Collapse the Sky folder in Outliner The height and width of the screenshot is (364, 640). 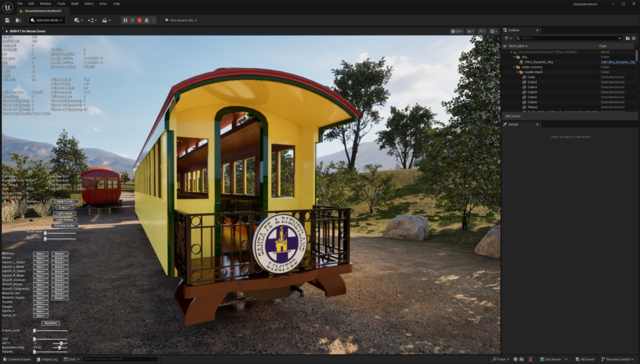(x=513, y=57)
